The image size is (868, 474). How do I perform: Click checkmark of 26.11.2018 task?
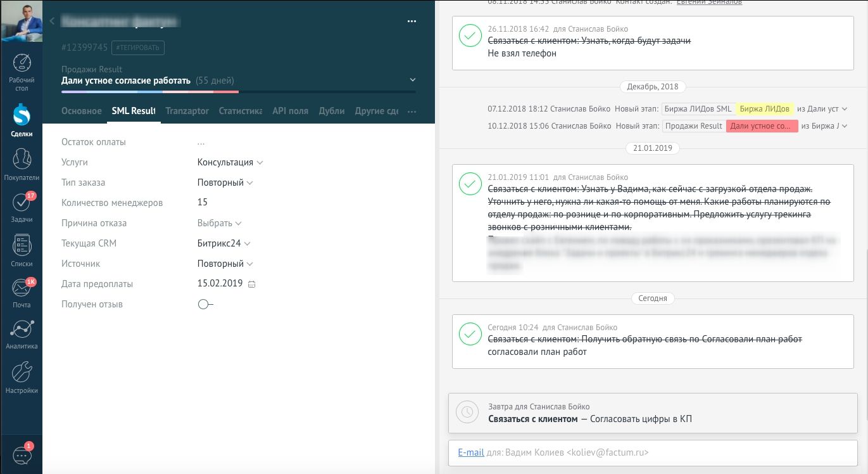click(x=470, y=35)
